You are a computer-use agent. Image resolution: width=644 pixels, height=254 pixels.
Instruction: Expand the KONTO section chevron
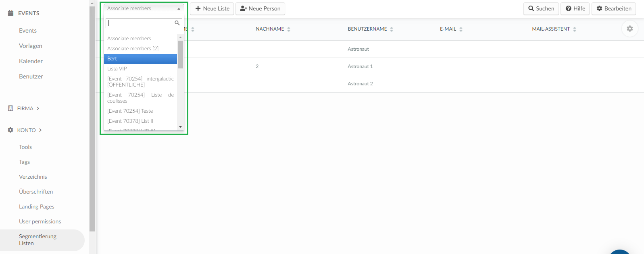pyautogui.click(x=40, y=130)
